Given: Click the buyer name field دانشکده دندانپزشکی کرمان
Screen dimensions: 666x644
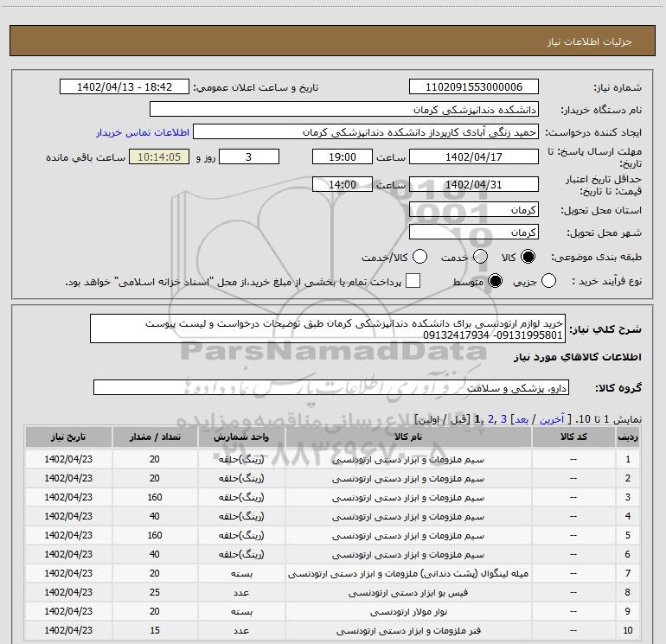Looking at the screenshot, I should 344,109.
